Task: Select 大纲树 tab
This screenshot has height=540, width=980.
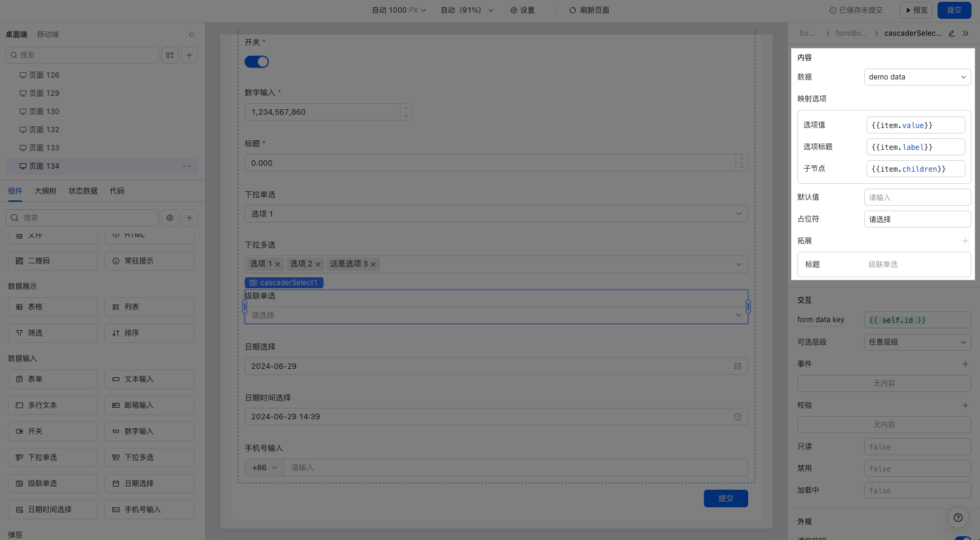Action: tap(46, 191)
